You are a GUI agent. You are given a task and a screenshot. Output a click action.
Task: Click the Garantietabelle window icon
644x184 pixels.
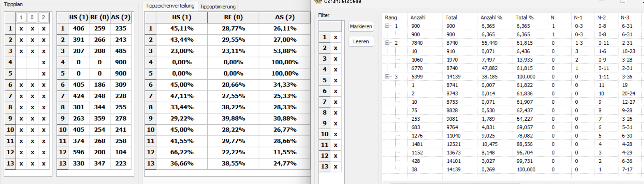click(318, 2)
